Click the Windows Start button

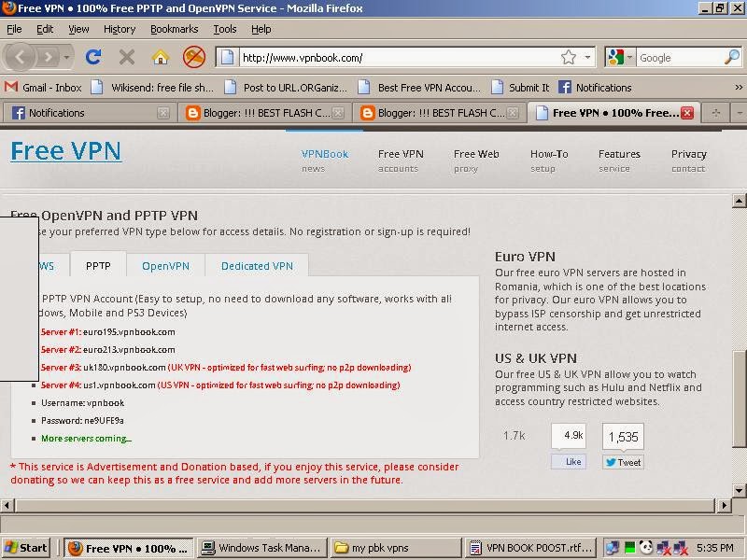pyautogui.click(x=26, y=548)
